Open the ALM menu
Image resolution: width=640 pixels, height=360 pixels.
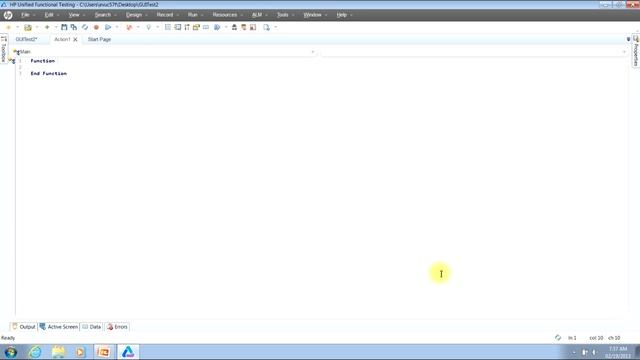(x=257, y=15)
